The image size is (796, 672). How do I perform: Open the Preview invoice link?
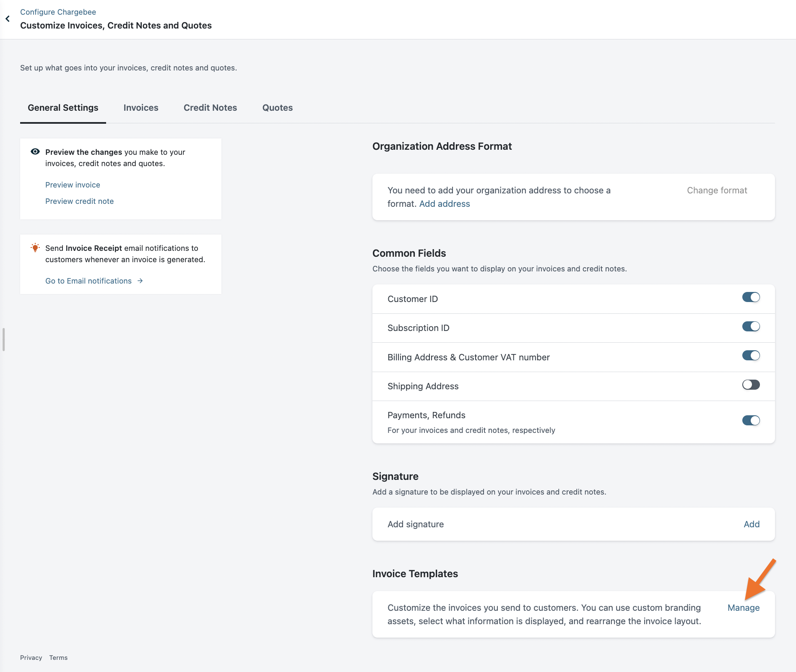tap(73, 185)
